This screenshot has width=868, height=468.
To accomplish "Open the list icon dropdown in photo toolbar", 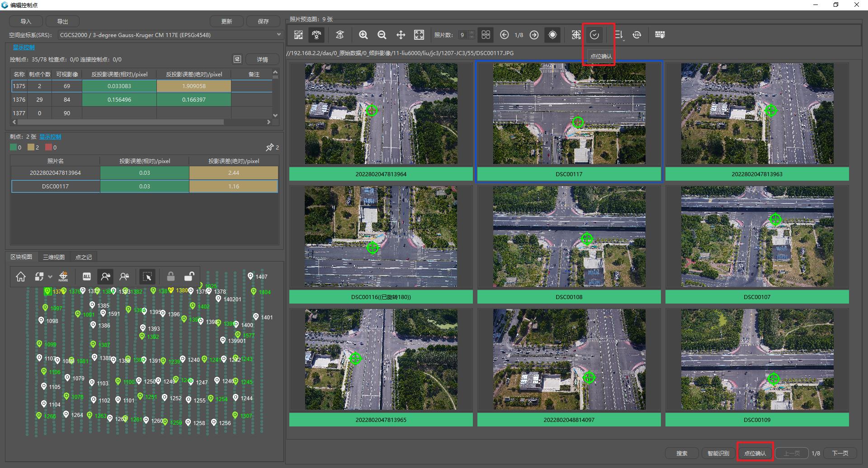I will 619,35.
